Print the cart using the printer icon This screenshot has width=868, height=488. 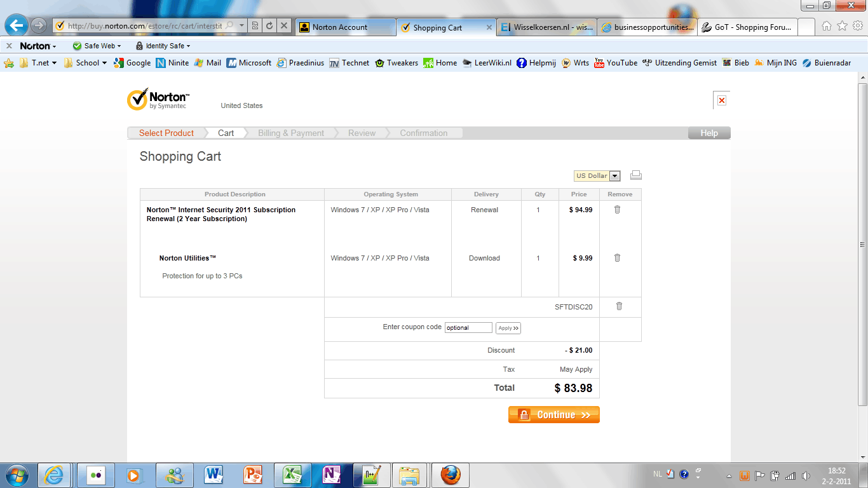pyautogui.click(x=636, y=175)
